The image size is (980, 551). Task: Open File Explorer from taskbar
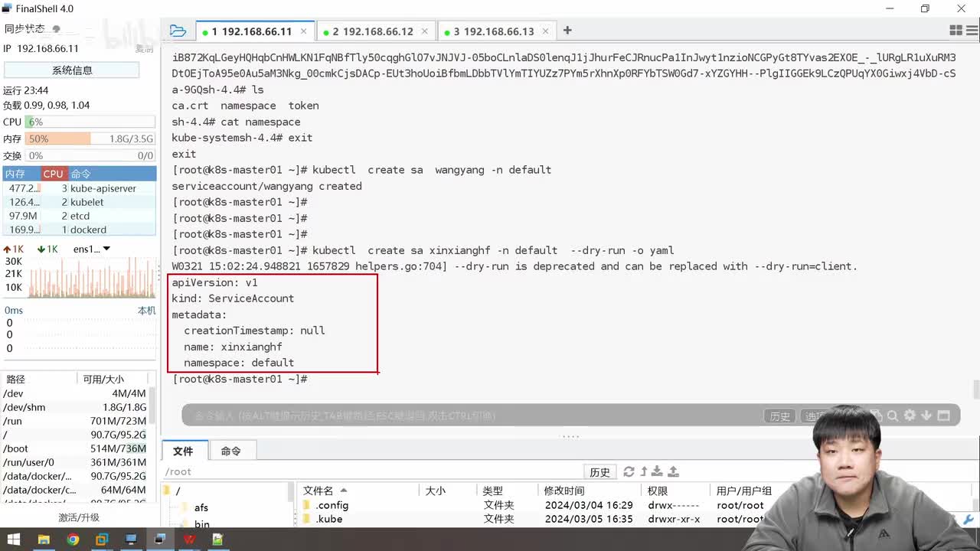[x=44, y=540]
